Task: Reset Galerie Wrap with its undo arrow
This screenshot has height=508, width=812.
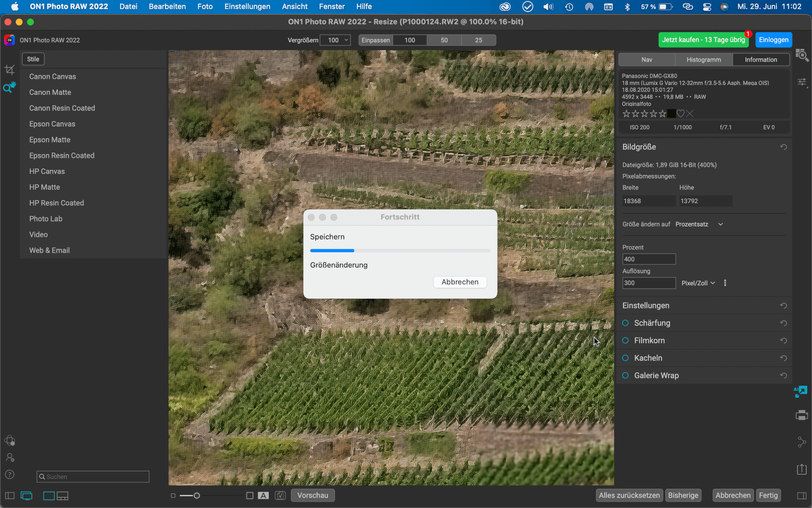Action: [783, 375]
